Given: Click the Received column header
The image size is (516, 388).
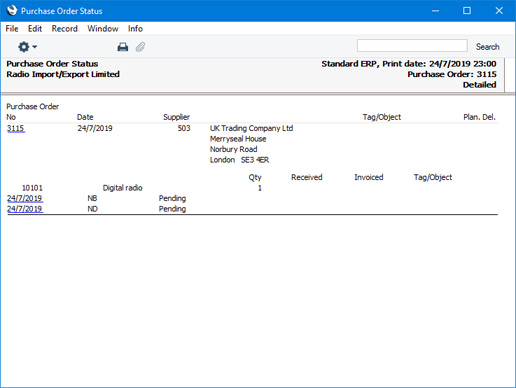Looking at the screenshot, I should 307,177.
